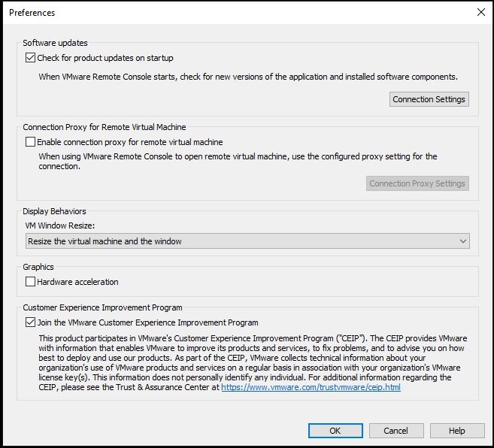The image size is (494, 448).
Task: Click the chevron arrow of the resize dropdown
Action: (462, 241)
